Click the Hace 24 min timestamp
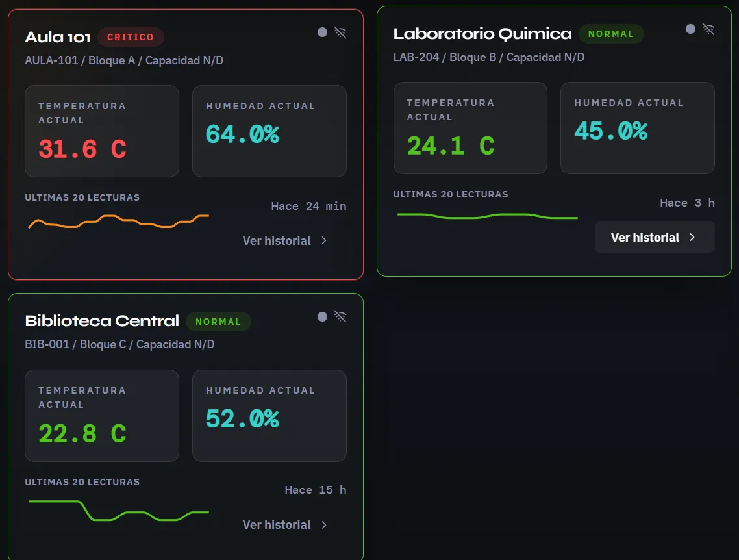Viewport: 739px width, 560px height. pos(308,206)
